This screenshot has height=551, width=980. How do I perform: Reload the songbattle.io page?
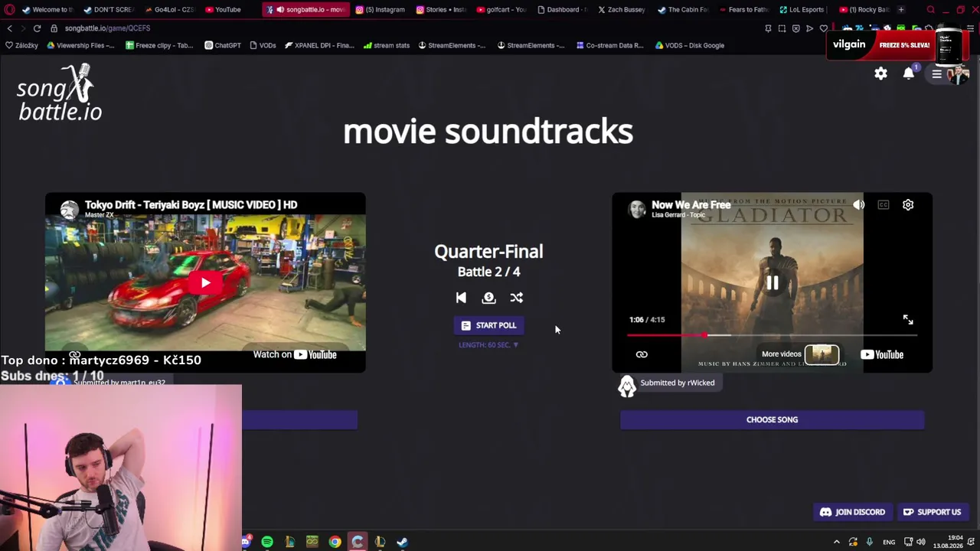(37, 28)
